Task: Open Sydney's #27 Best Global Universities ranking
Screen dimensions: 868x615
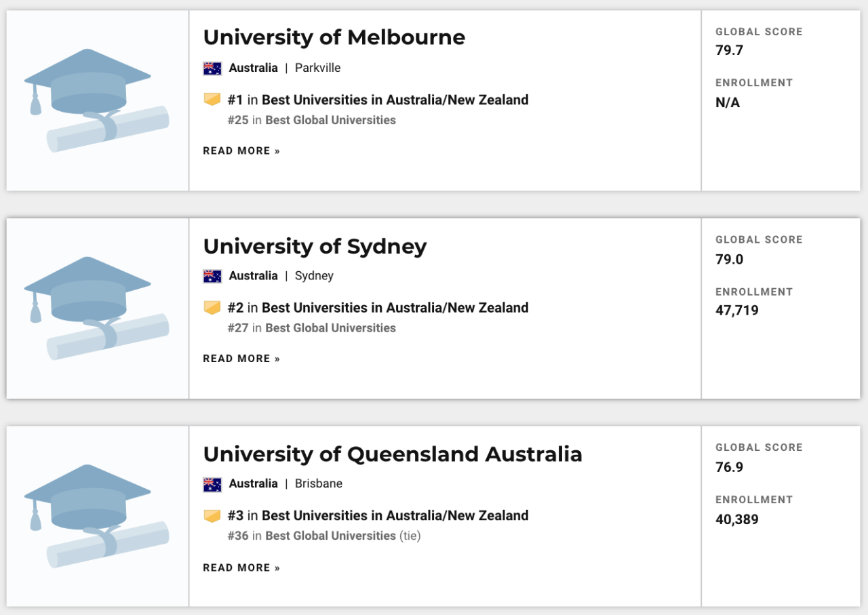Action: (330, 328)
